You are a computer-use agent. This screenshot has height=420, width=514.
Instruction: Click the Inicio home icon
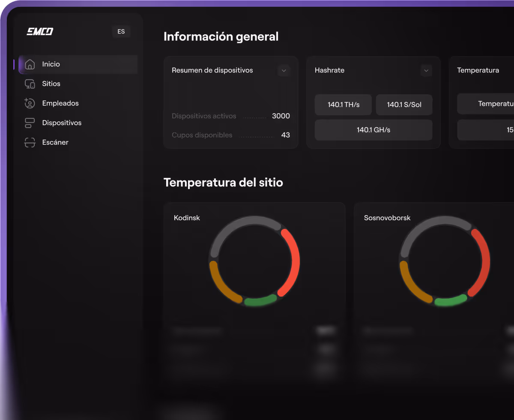pos(30,64)
